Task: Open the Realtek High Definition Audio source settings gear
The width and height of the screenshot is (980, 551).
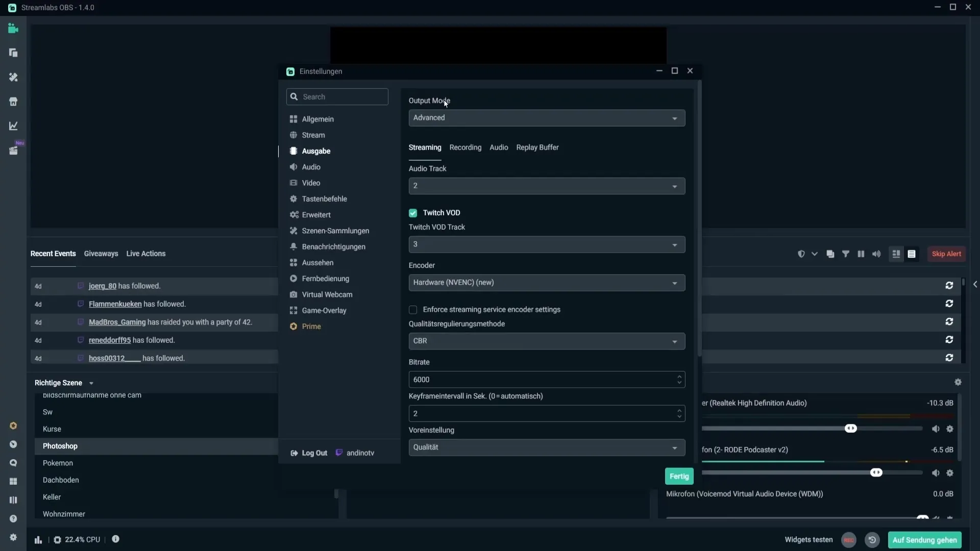Action: (950, 429)
